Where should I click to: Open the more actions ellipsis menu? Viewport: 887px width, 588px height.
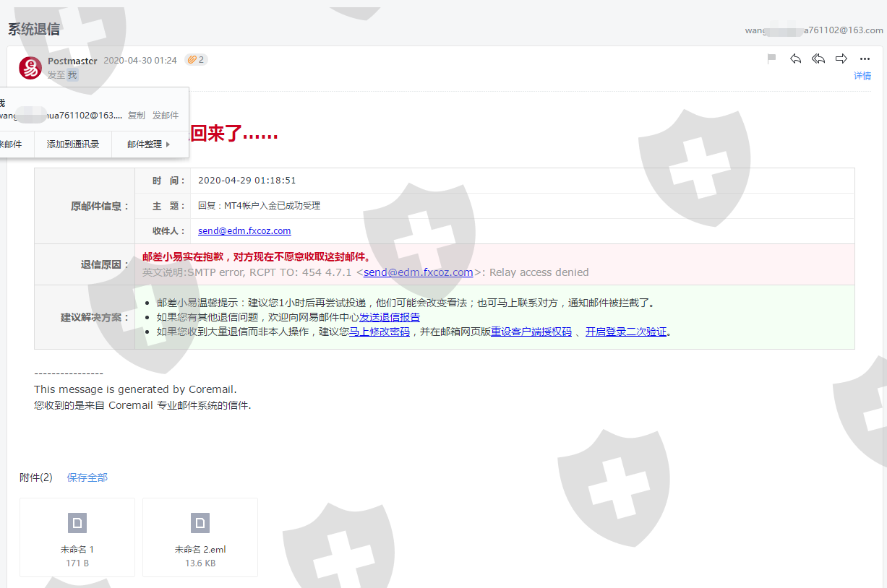(x=865, y=59)
